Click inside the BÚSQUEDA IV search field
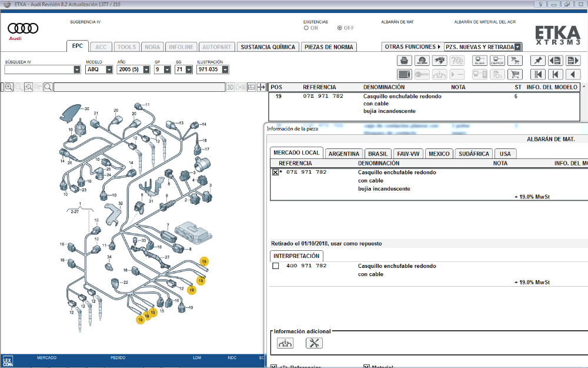This screenshot has height=368, width=588. (39, 69)
